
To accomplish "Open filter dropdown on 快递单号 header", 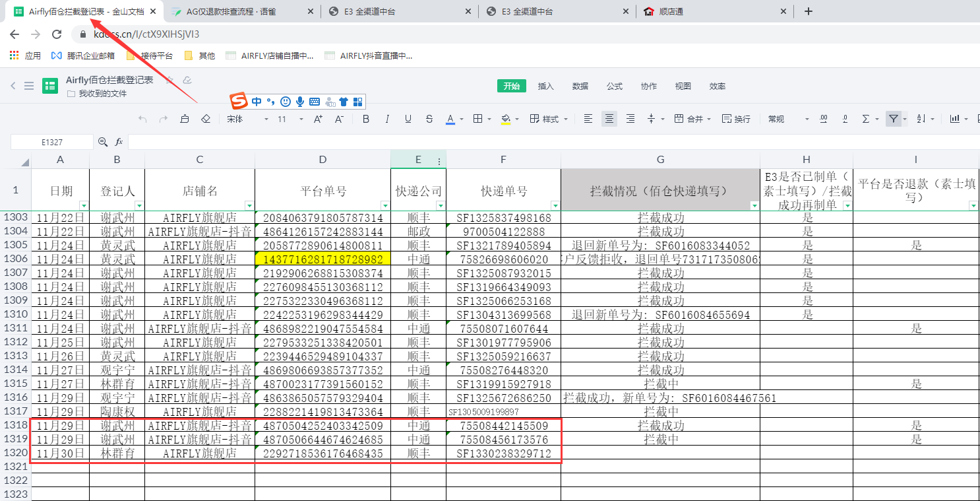I will pyautogui.click(x=555, y=205).
